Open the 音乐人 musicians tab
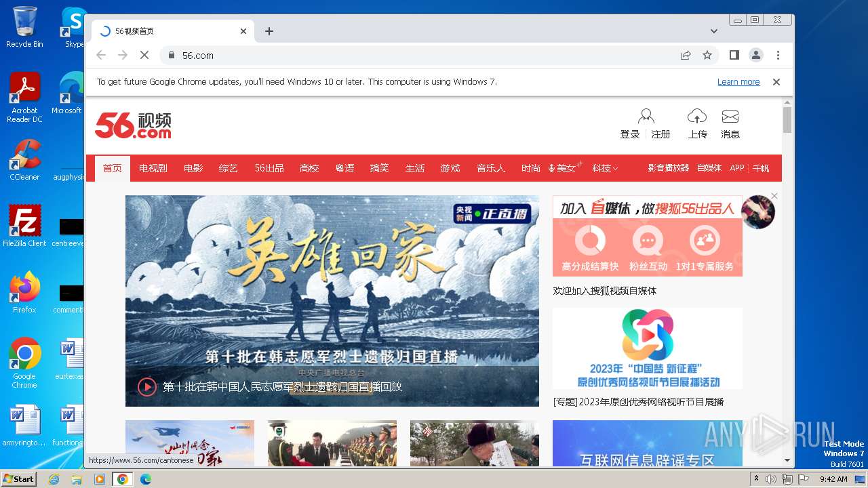 click(491, 168)
